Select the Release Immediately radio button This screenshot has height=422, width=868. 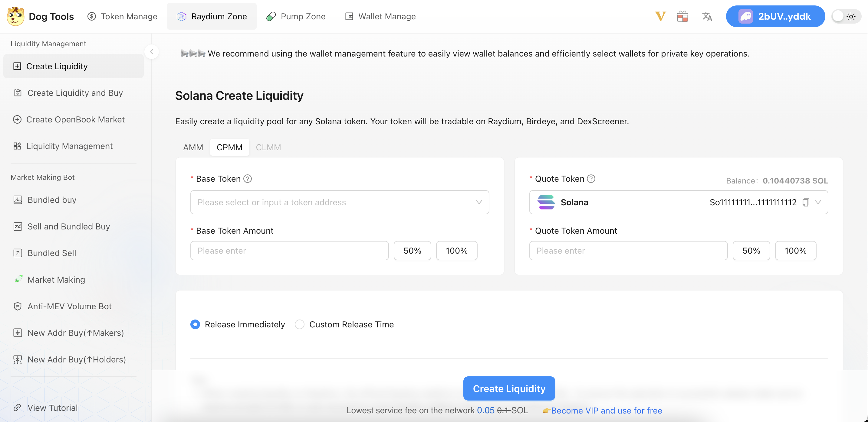(195, 324)
